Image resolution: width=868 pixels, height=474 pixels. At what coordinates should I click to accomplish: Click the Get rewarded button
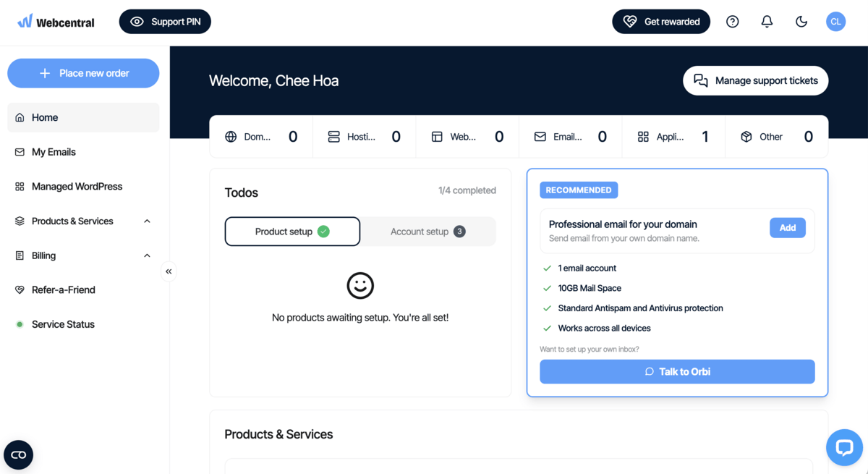(661, 22)
